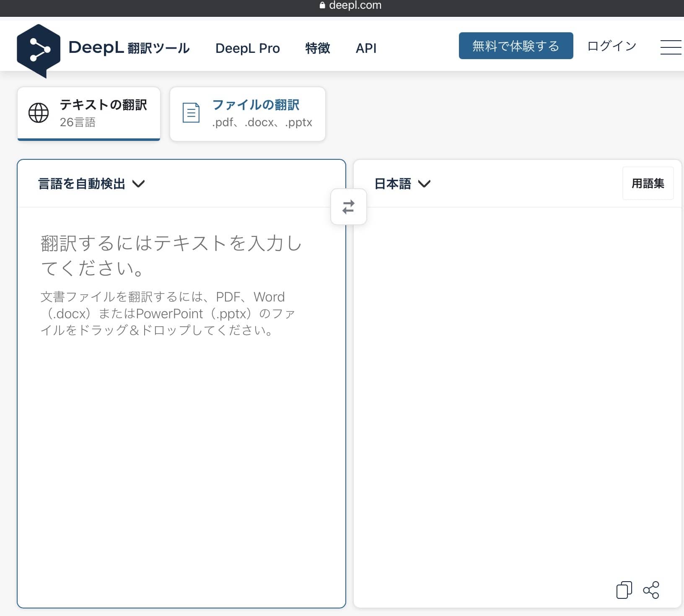Copy the translated text
Screen dimensions: 684x616
tap(624, 590)
